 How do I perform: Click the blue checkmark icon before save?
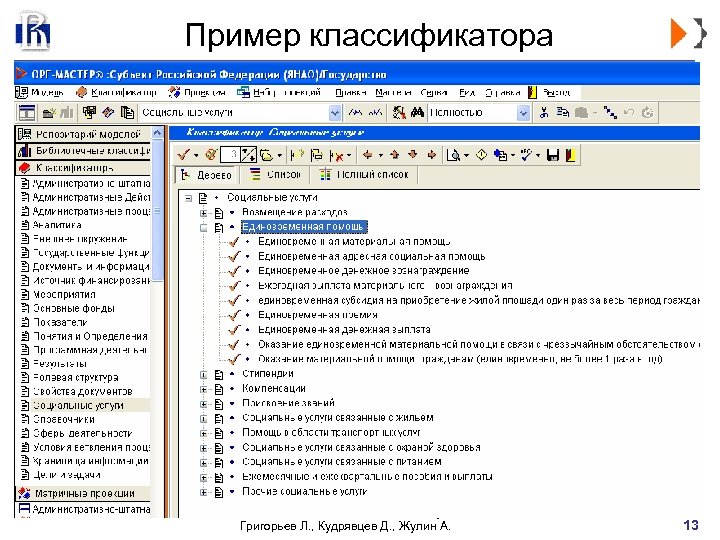tap(526, 155)
